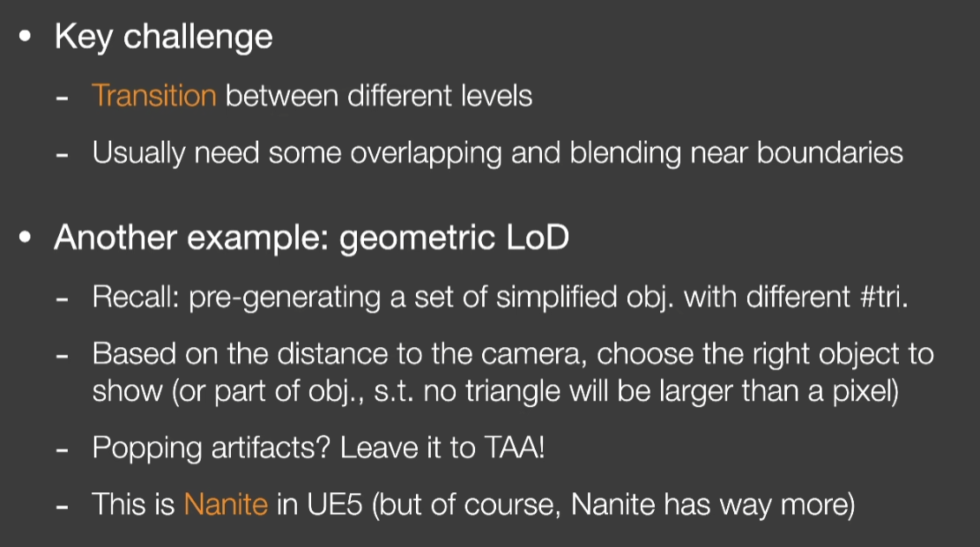Image resolution: width=980 pixels, height=547 pixels.
Task: Select the "Key challenge" heading
Action: [x=164, y=38]
